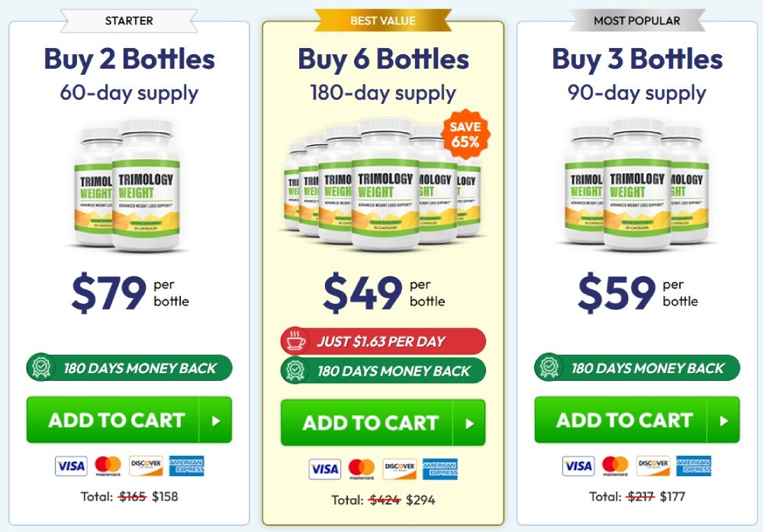Click the red Just $1.63 Per Day banner
Viewport: 763px width, 532px height.
[x=381, y=341]
